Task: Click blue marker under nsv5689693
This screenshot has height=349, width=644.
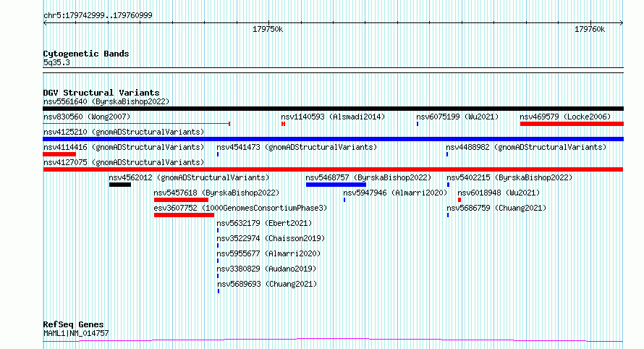Action: [219, 291]
